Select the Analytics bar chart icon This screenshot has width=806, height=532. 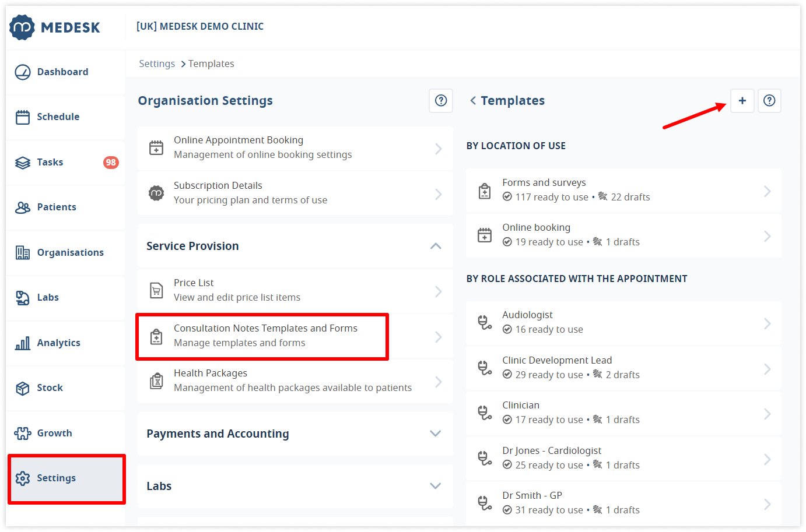22,343
